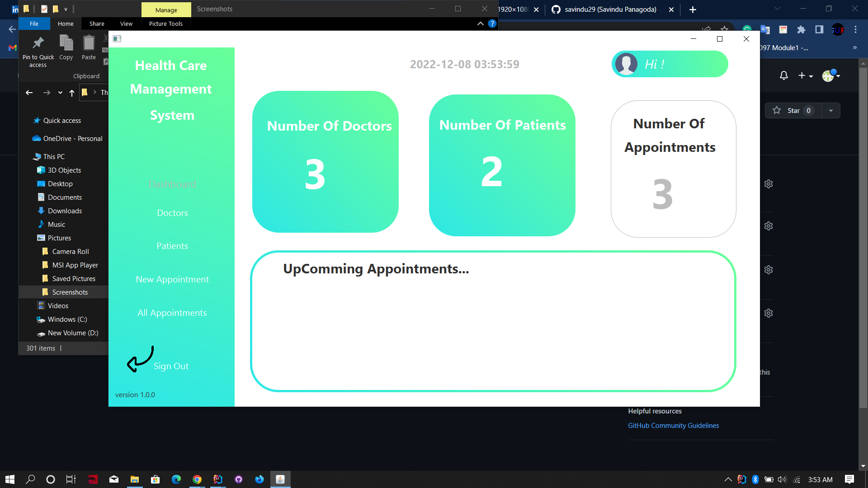Viewport: 868px width, 488px height.
Task: Open GitHub Community Guidelines link
Action: coord(673,426)
